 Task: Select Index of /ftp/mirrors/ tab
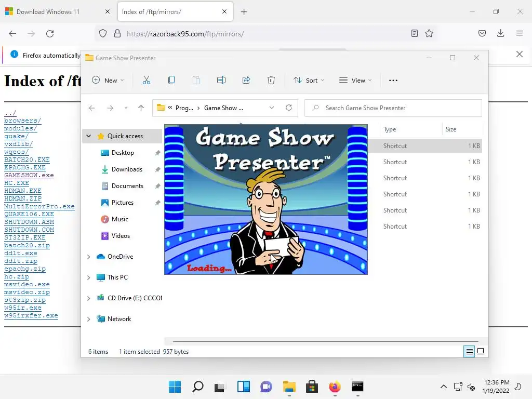(x=175, y=12)
